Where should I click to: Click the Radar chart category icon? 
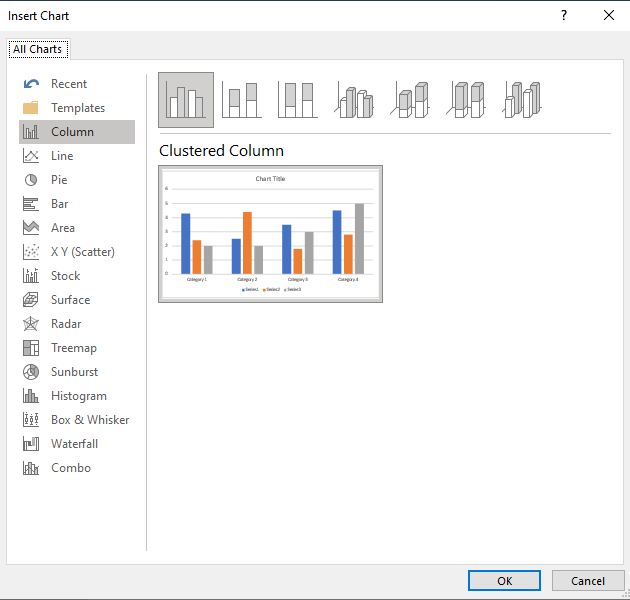pos(31,324)
